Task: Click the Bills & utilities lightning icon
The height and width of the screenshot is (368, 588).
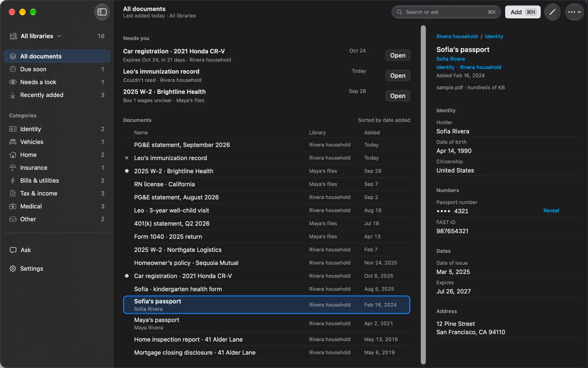Action: point(13,181)
